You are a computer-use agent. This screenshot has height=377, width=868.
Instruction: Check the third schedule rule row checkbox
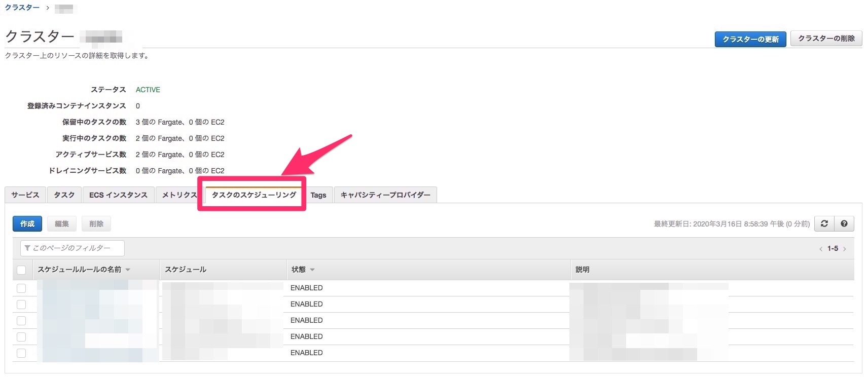coord(21,320)
